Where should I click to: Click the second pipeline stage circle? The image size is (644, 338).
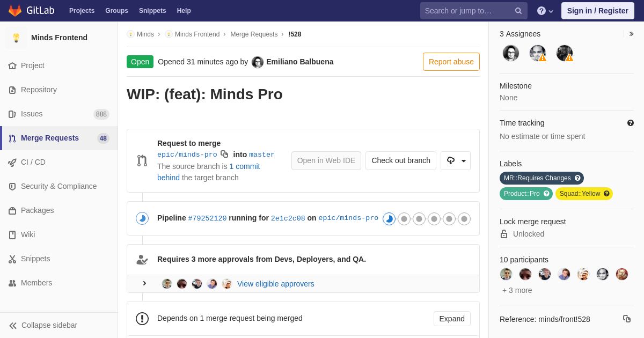pos(404,219)
